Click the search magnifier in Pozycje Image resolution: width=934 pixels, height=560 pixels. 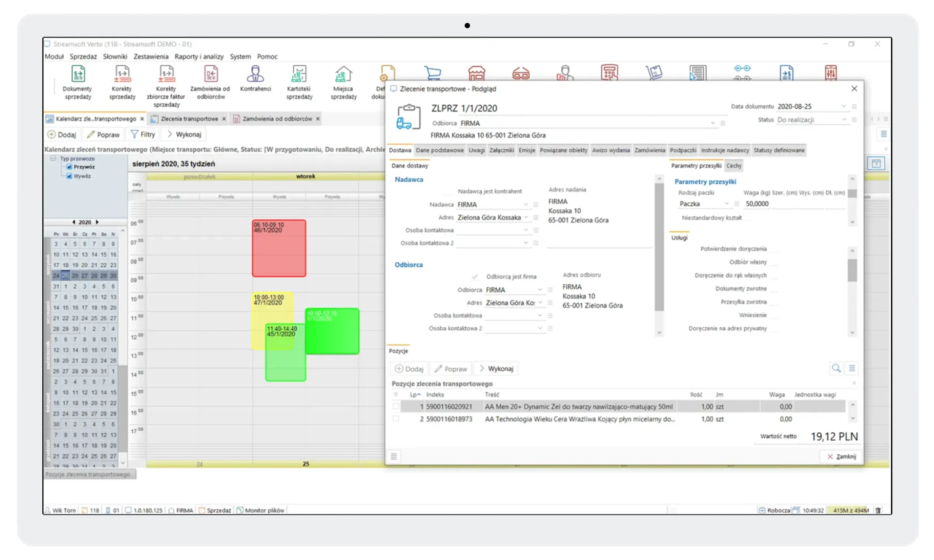[x=836, y=368]
